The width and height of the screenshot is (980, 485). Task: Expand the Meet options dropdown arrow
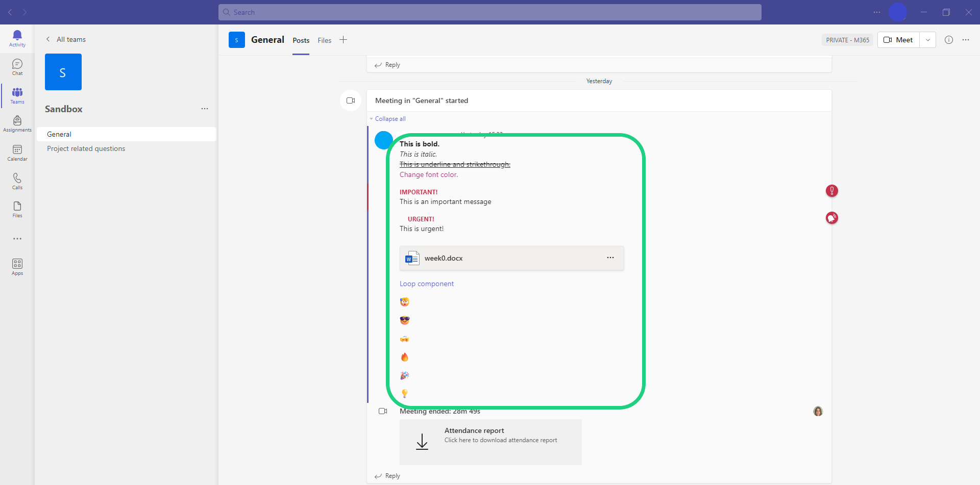click(x=927, y=40)
